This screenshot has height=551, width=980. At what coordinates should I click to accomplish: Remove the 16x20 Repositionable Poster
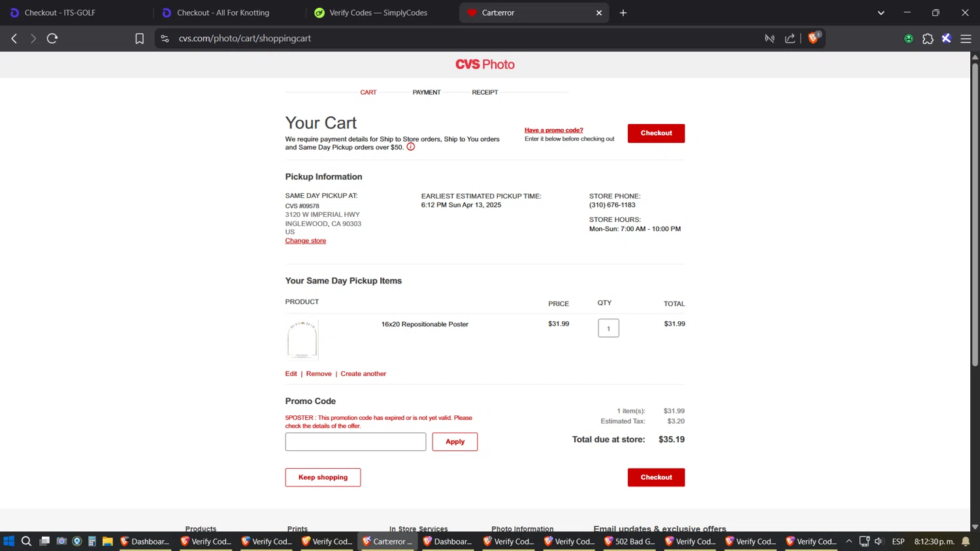point(319,374)
